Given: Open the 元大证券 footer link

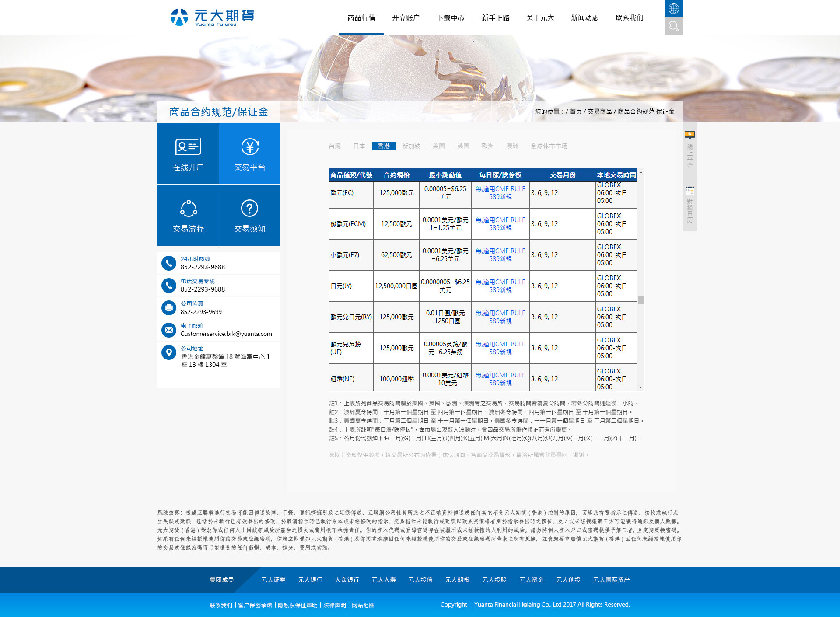Looking at the screenshot, I should tap(273, 580).
